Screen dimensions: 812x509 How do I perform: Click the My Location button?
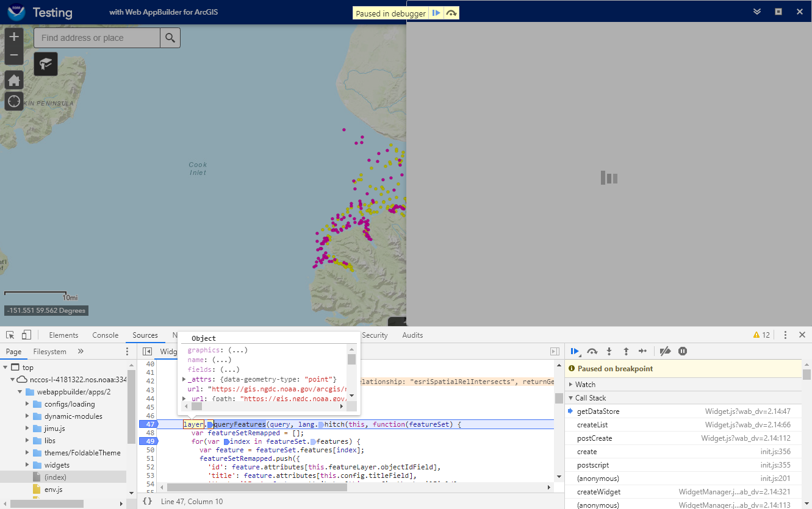14,101
